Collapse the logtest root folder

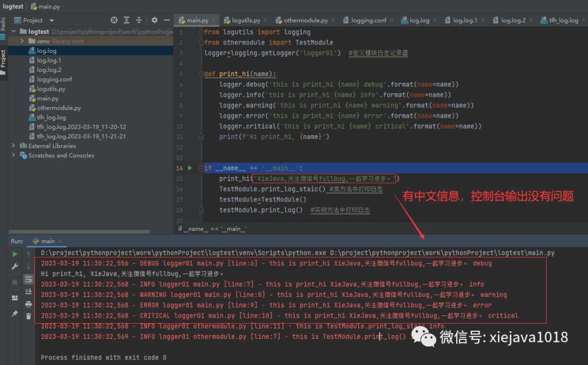(14, 32)
